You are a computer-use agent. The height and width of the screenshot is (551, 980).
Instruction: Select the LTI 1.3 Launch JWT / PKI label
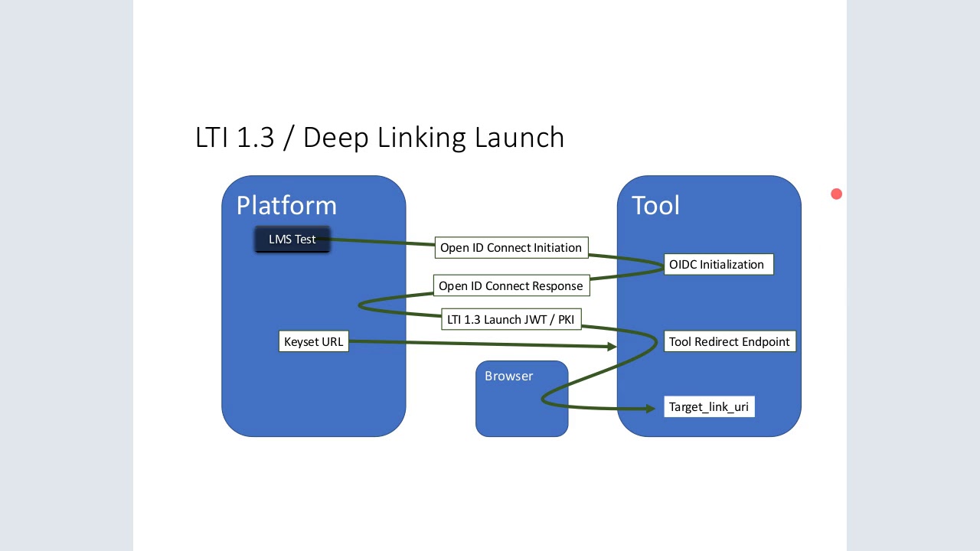(x=511, y=320)
